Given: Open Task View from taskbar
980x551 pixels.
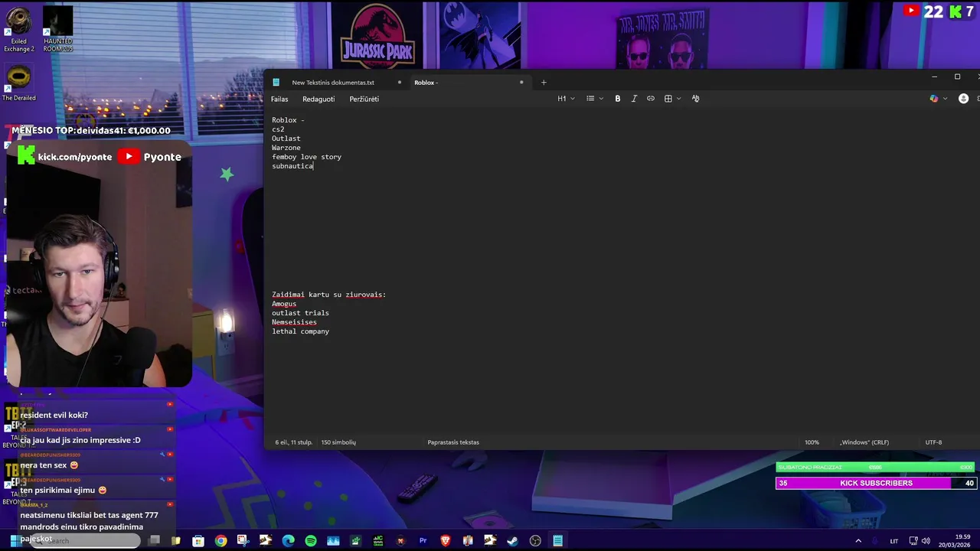Looking at the screenshot, I should [x=154, y=540].
